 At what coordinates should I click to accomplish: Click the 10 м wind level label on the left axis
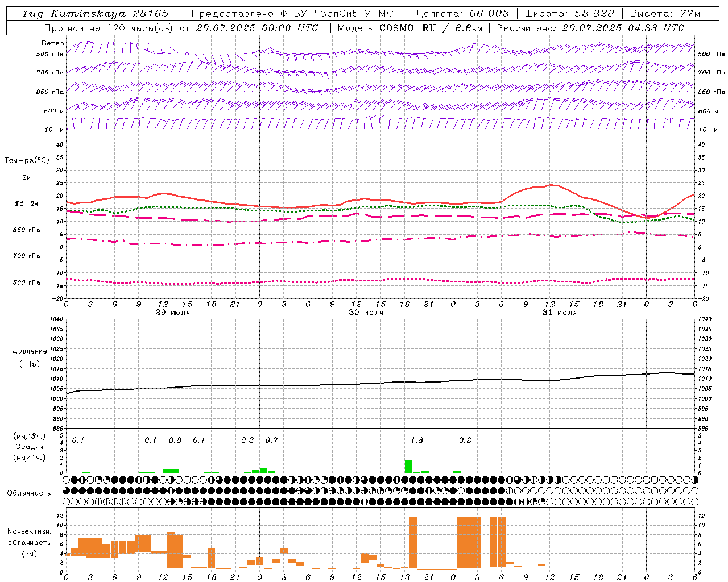[x=55, y=130]
